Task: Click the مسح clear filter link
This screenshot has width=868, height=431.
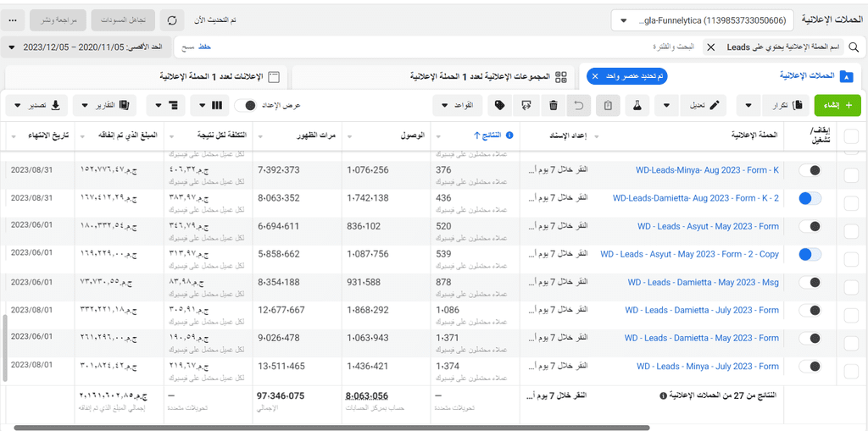Action: tap(187, 47)
